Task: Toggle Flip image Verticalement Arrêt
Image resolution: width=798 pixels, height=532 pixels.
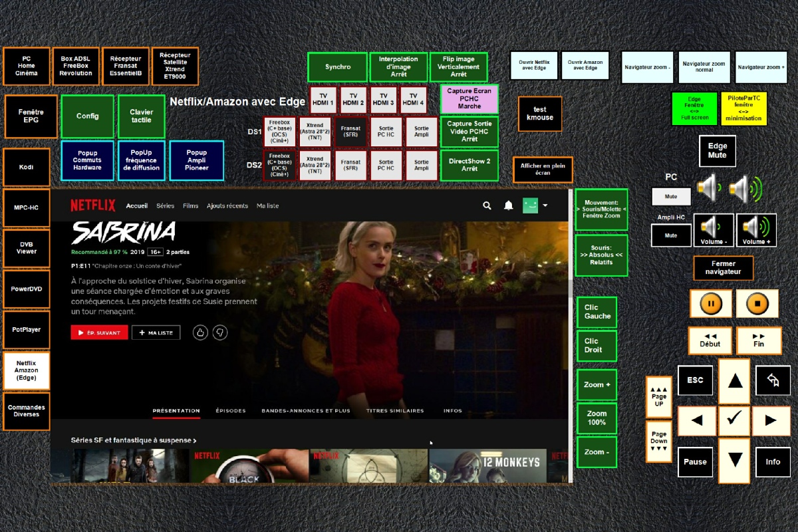Action: tap(459, 67)
